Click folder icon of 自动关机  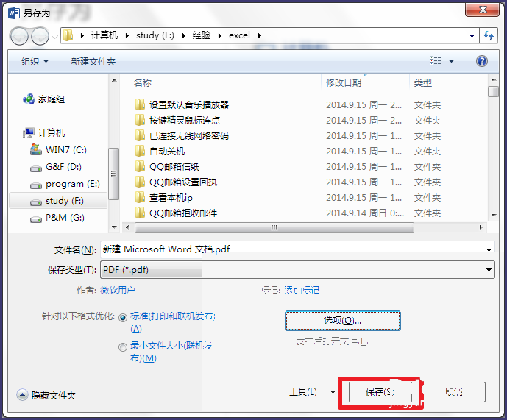click(x=140, y=151)
